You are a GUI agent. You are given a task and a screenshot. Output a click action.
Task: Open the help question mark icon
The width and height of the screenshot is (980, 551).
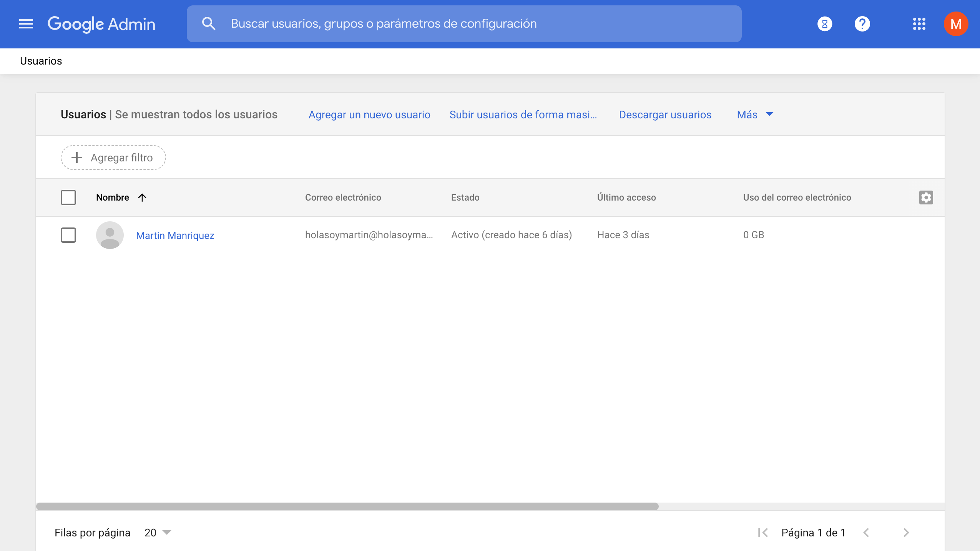(x=862, y=24)
